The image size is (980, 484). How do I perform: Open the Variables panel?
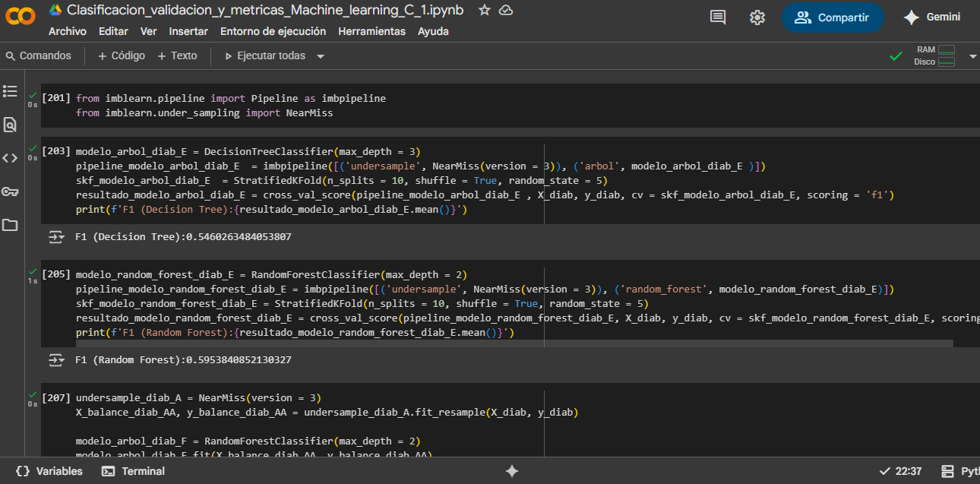pos(49,471)
